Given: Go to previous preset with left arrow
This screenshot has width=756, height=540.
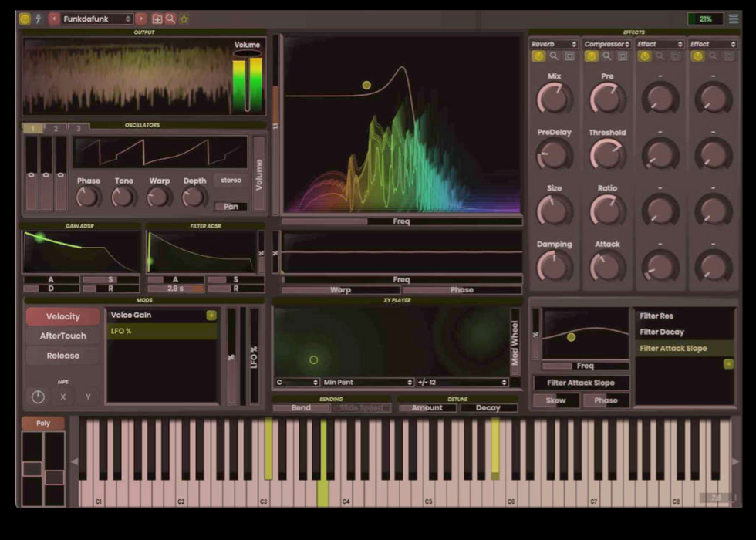Looking at the screenshot, I should [54, 19].
